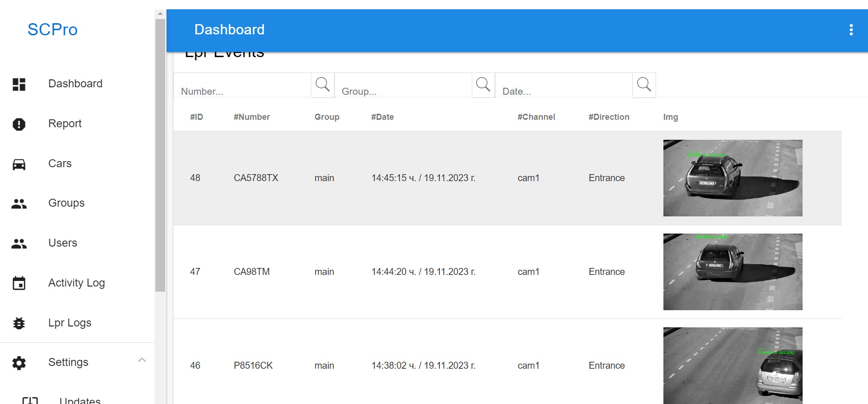This screenshot has width=868, height=404.
Task: Click the Settings gear icon
Action: 19,363
